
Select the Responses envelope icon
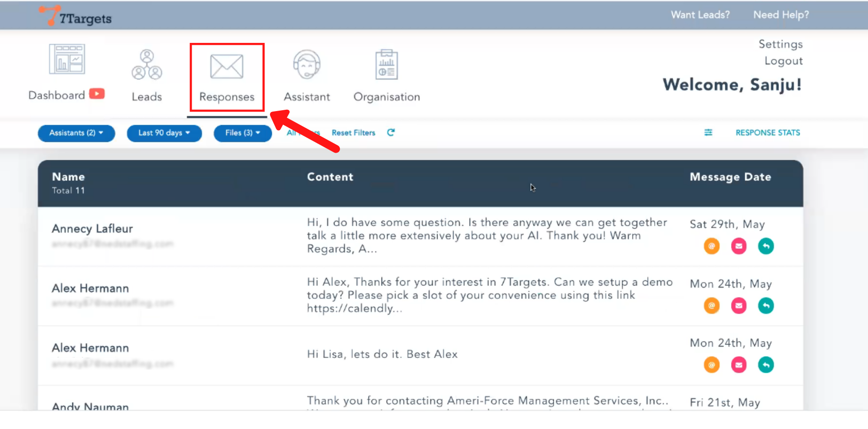click(226, 67)
